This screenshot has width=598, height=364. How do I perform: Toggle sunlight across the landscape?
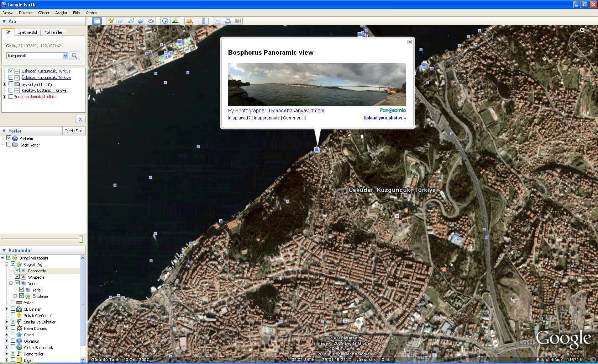[x=175, y=21]
